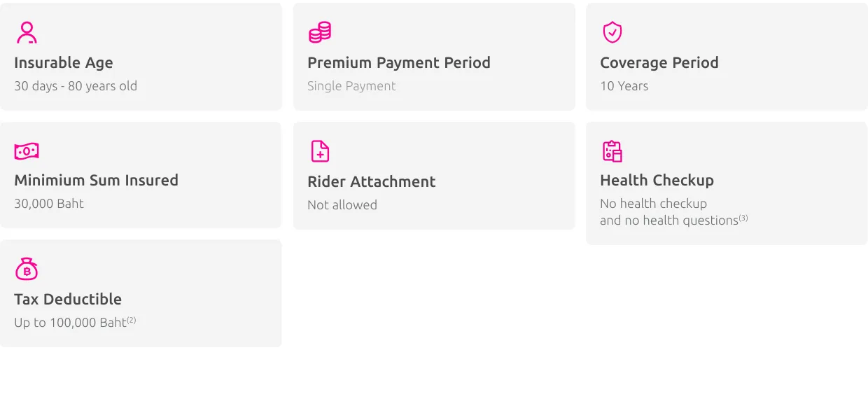Click the Baht money bag icon

(x=27, y=269)
